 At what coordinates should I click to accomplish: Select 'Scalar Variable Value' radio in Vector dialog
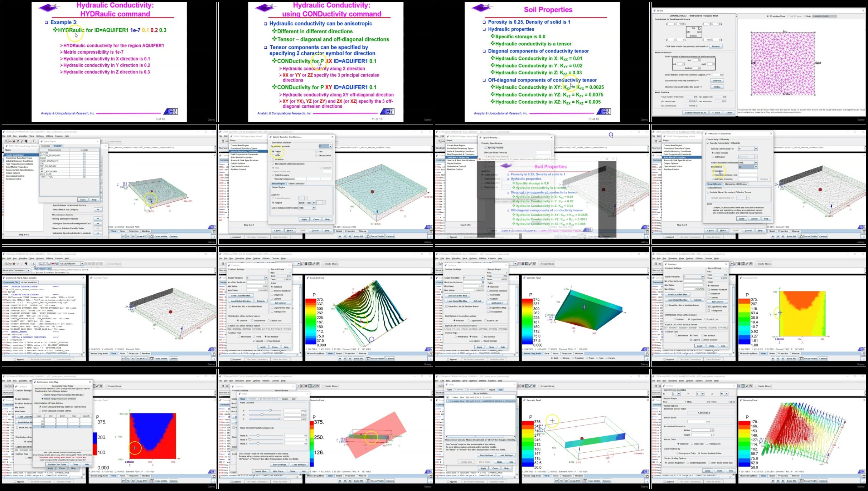pos(699,453)
